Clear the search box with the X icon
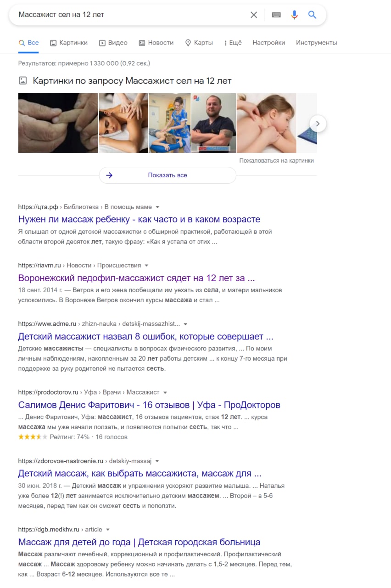Screen dimensions: 391x588 [254, 15]
